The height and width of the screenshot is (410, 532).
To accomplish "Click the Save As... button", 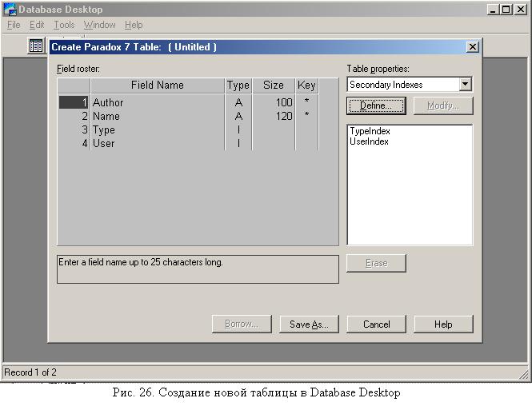I will tap(309, 324).
